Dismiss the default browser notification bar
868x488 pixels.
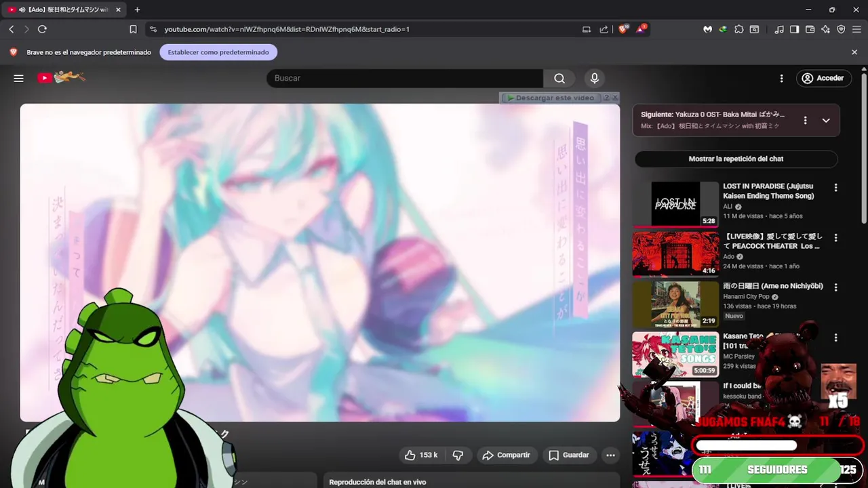click(x=854, y=52)
